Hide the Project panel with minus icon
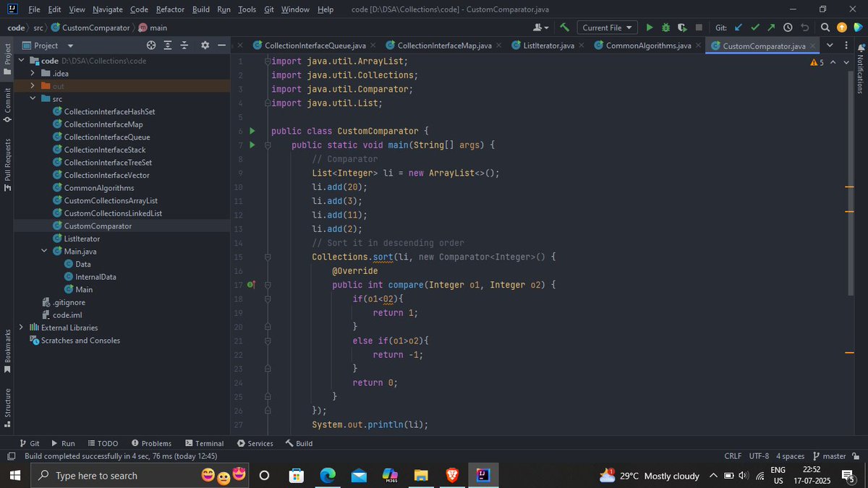This screenshot has height=488, width=868. [221, 45]
